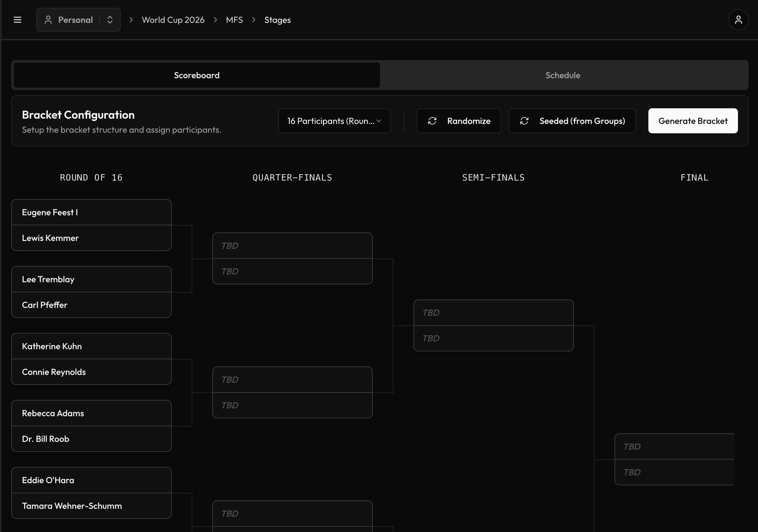Image resolution: width=758 pixels, height=532 pixels.
Task: Switch to the Schedule tab
Action: [x=563, y=75]
